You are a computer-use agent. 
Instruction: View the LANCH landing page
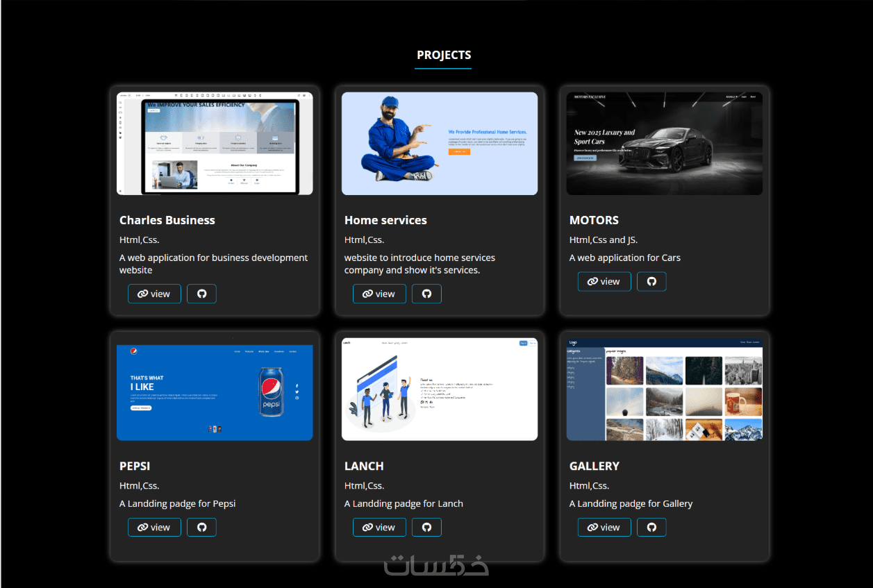379,527
